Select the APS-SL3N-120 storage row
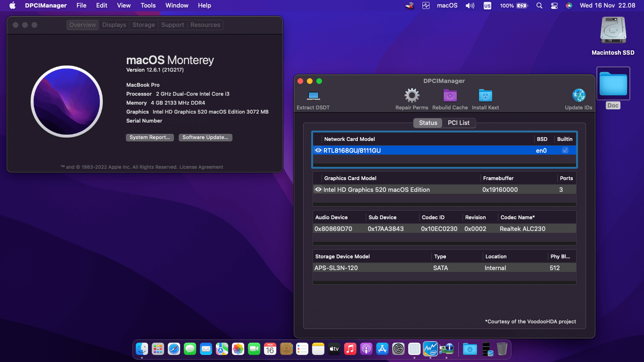Image resolution: width=644 pixels, height=362 pixels. pos(445,268)
